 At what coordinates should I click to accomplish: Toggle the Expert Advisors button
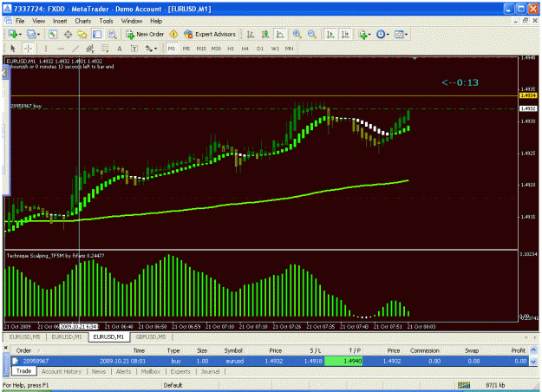[x=210, y=34]
